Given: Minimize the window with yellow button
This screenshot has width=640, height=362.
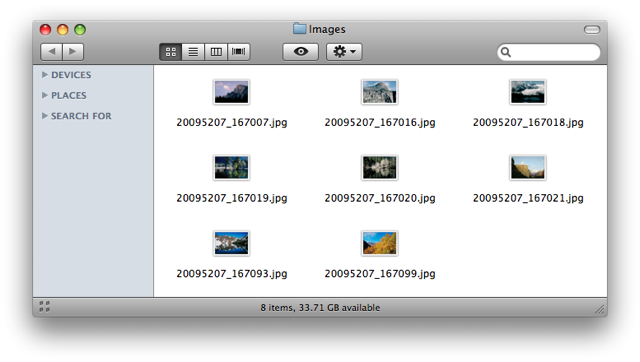Looking at the screenshot, I should (62, 29).
